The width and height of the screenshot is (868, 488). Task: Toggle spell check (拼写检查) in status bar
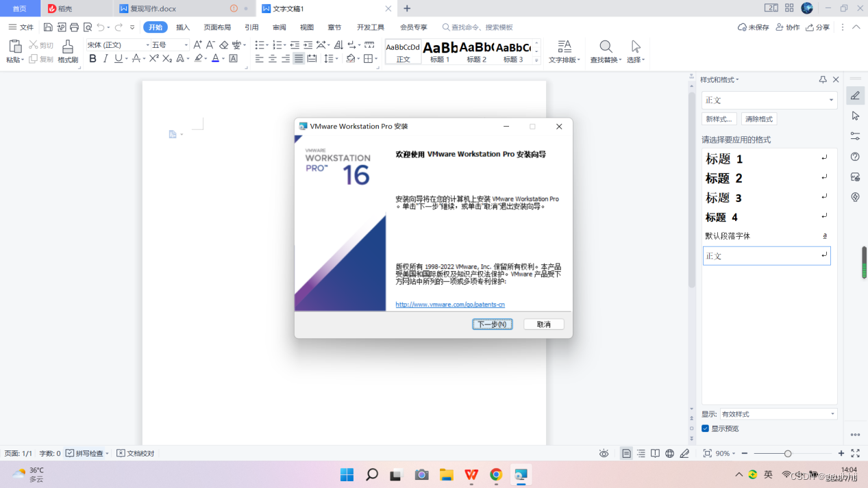(x=88, y=453)
